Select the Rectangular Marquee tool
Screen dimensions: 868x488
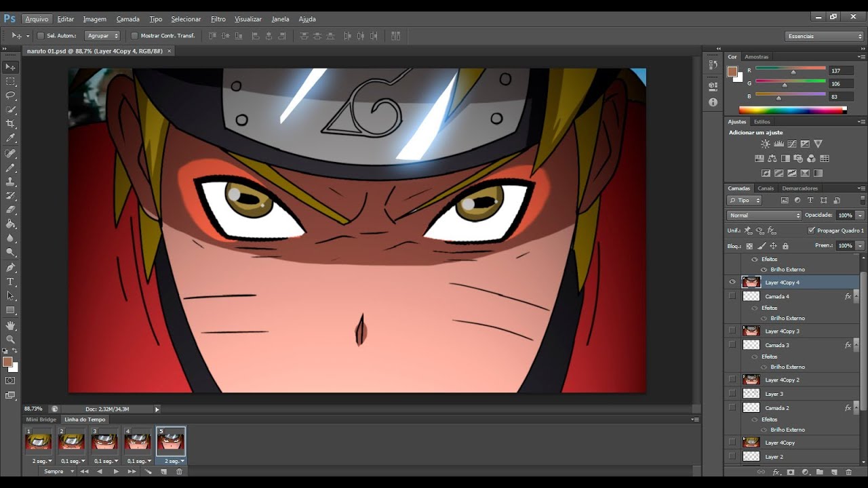[10, 81]
